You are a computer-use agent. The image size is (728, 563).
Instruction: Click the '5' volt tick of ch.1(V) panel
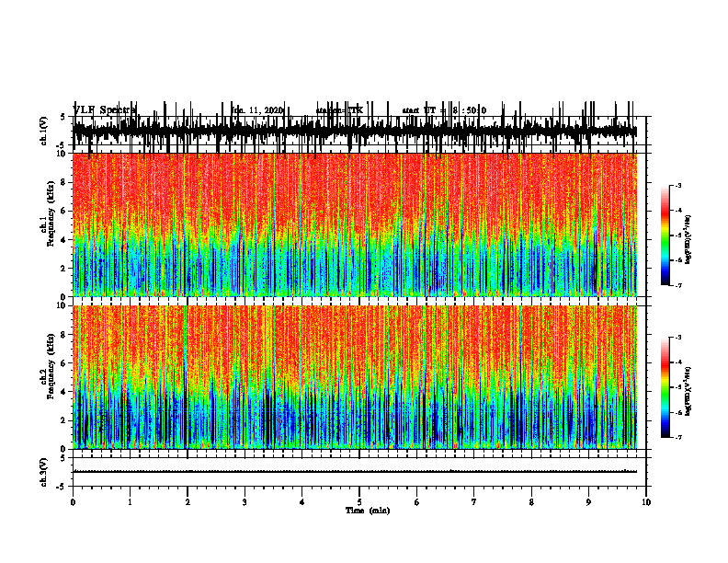tap(63, 117)
